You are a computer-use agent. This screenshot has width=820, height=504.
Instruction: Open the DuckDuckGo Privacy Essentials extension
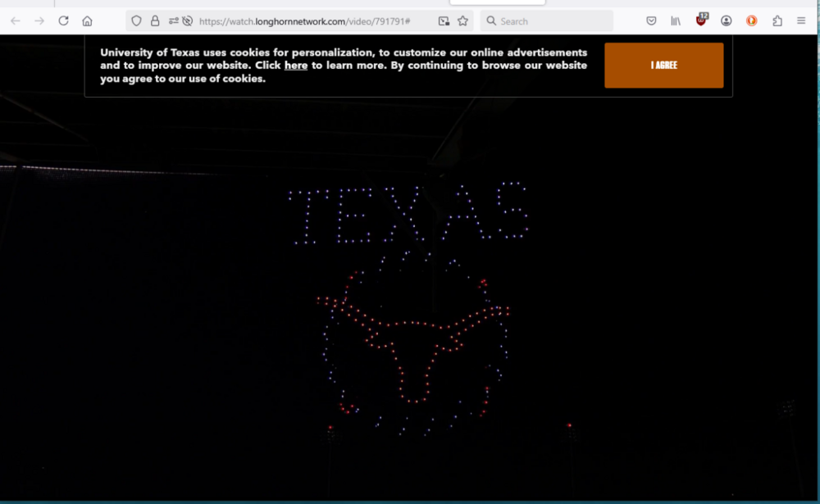[x=751, y=20]
